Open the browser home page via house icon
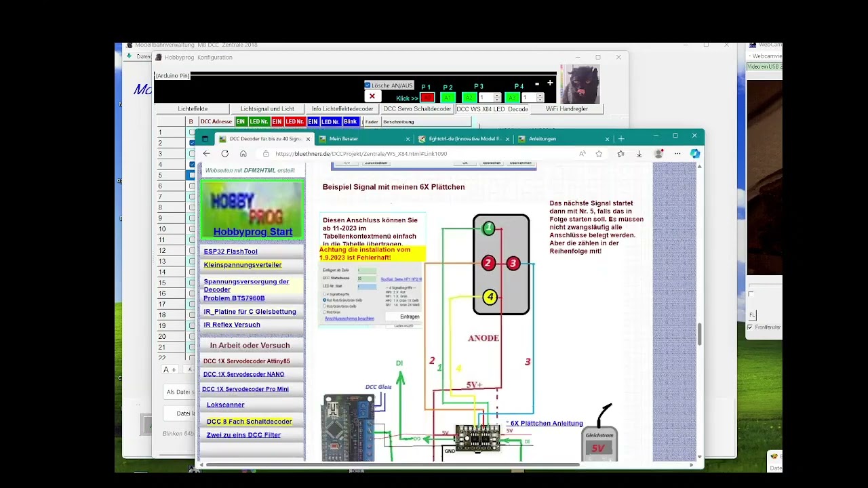Viewport: 868px width, 488px height. coord(243,154)
